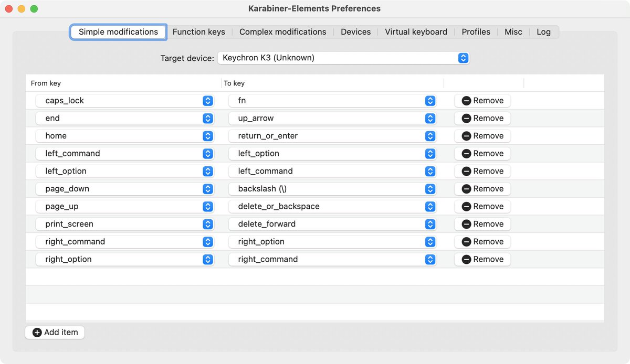Screen dimensions: 630x364
Task: Remove the left_command to left_option mapping
Action: click(x=482, y=154)
